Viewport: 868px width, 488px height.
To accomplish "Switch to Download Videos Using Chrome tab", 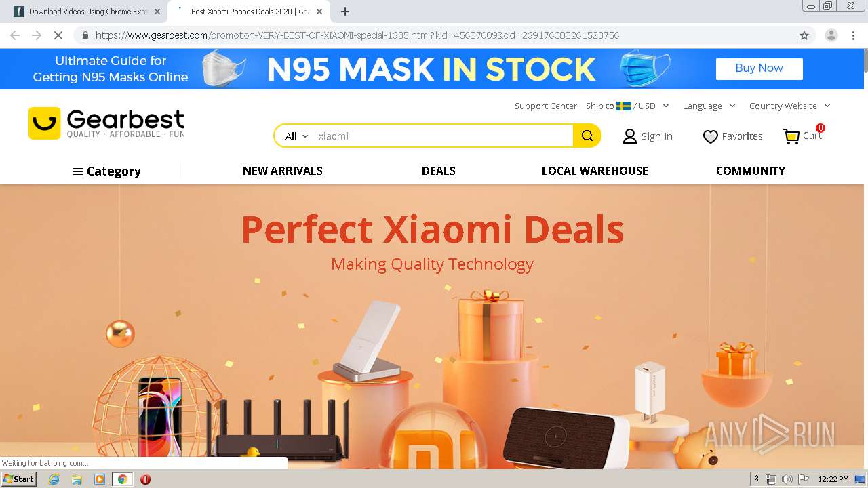I will (x=87, y=12).
